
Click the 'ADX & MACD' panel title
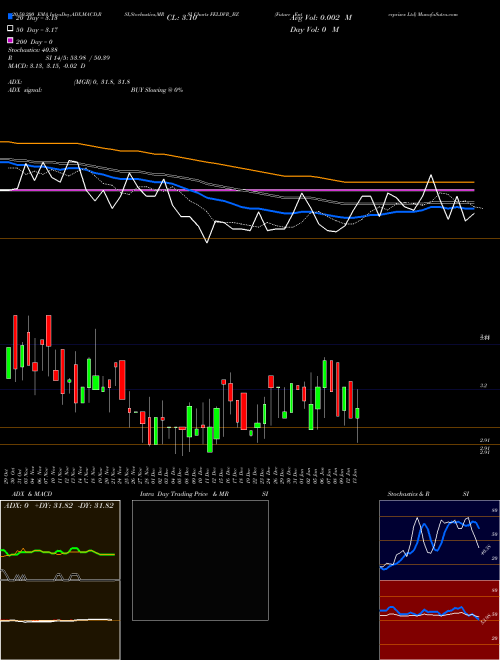[32, 494]
